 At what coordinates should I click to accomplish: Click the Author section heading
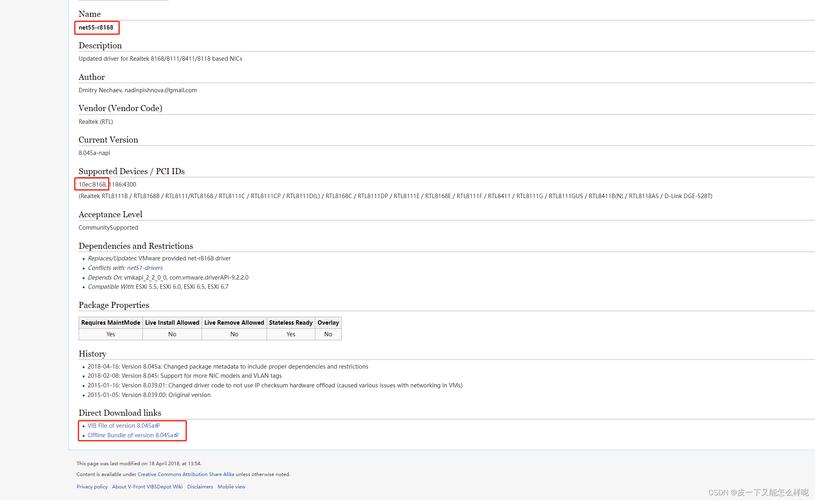91,77
